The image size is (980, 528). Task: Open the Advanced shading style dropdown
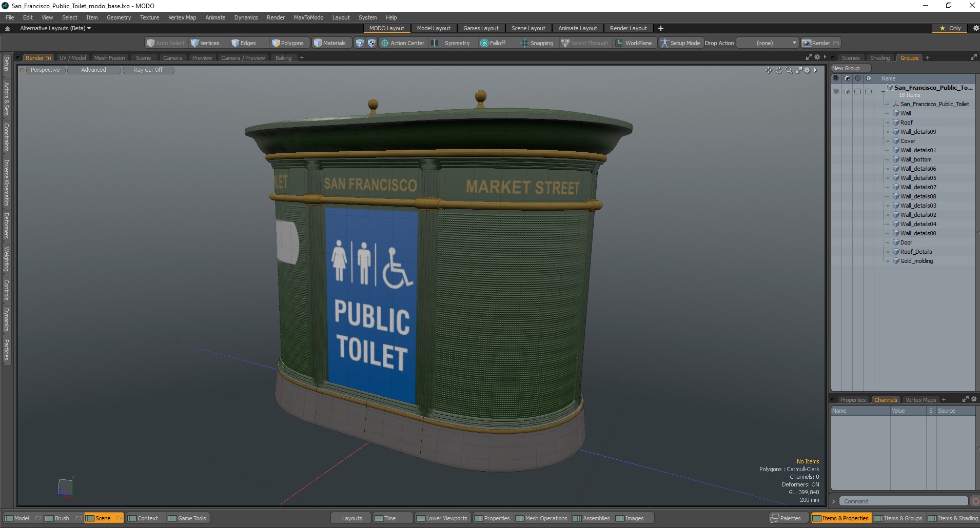click(x=94, y=70)
